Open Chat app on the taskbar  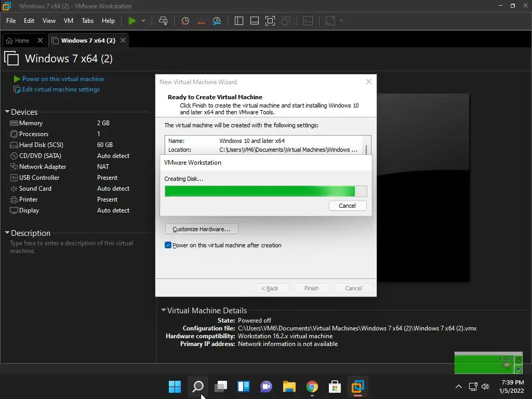tap(267, 387)
